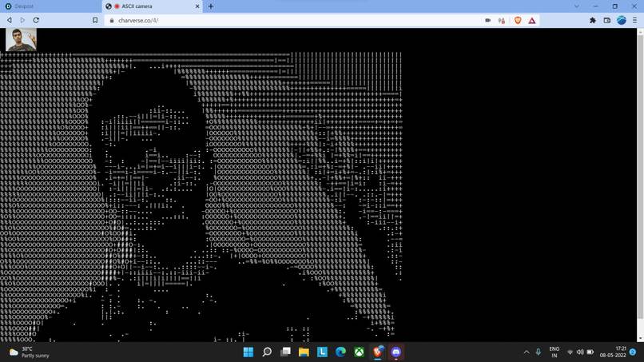Screen dimensions: 644x362
Task: Open a new browser tab
Action: pyautogui.click(x=211, y=6)
